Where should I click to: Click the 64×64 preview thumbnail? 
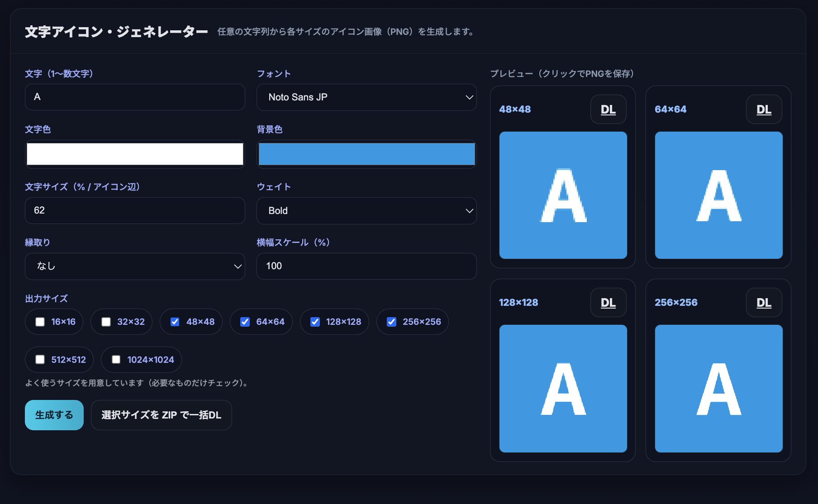pyautogui.click(x=718, y=195)
